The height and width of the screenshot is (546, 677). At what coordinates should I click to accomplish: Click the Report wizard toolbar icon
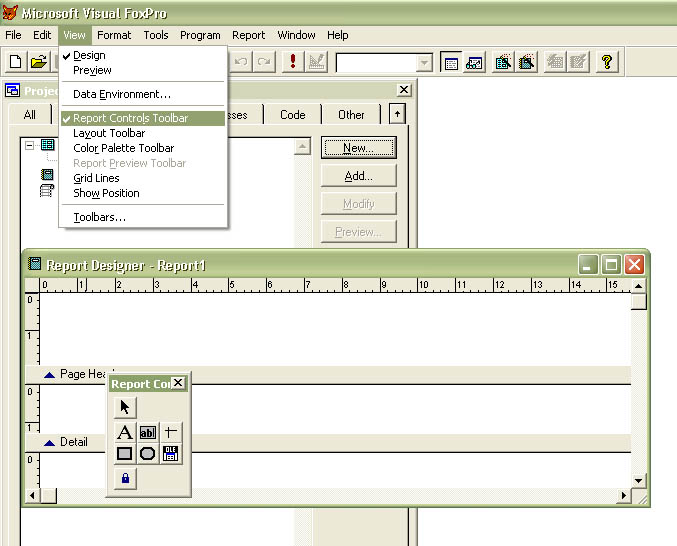click(526, 63)
